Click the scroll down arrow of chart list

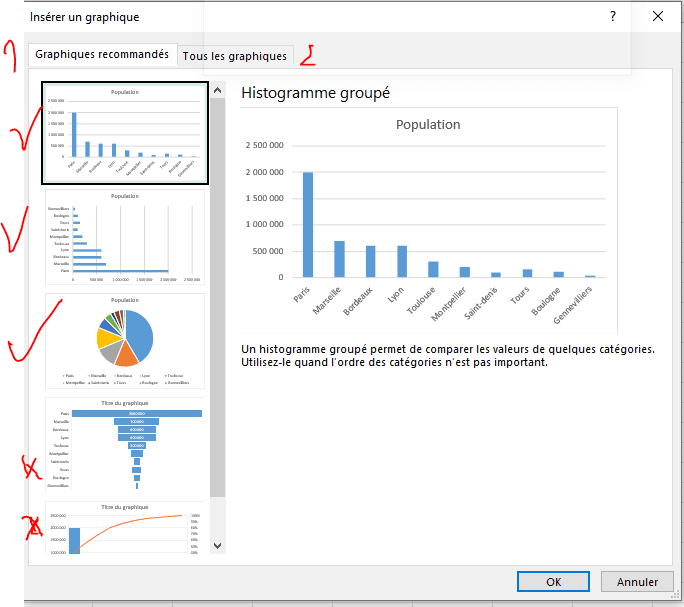[218, 546]
